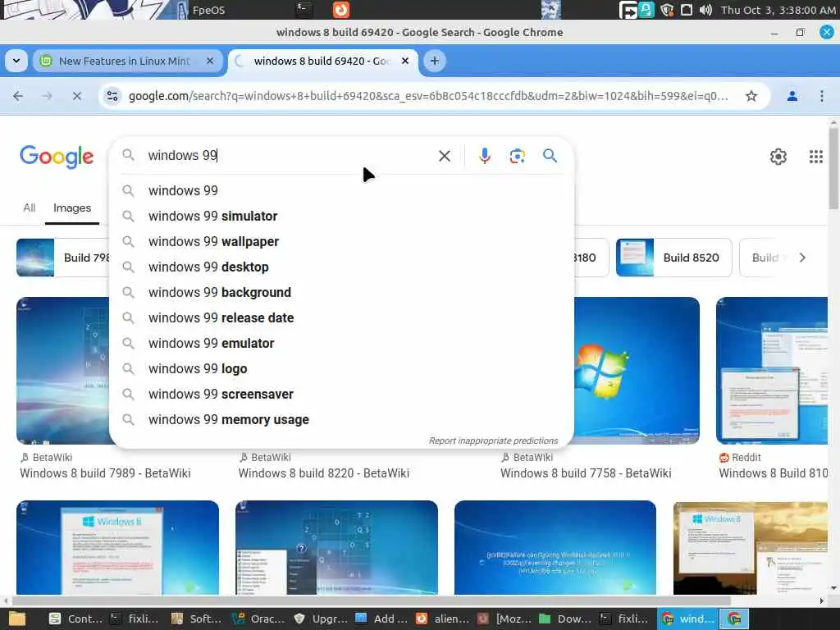
Task: Select the Images results tab
Action: [x=72, y=208]
